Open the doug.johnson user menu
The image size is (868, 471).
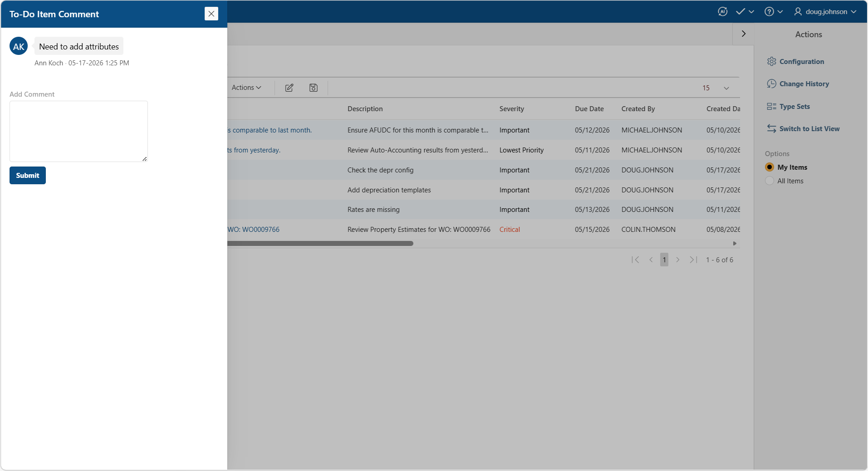pos(825,12)
